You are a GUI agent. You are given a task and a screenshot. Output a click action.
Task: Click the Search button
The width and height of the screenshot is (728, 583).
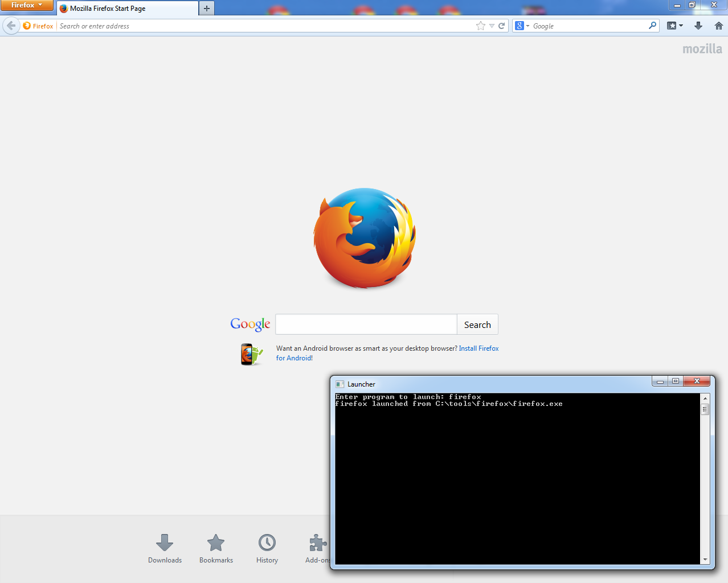click(x=477, y=324)
